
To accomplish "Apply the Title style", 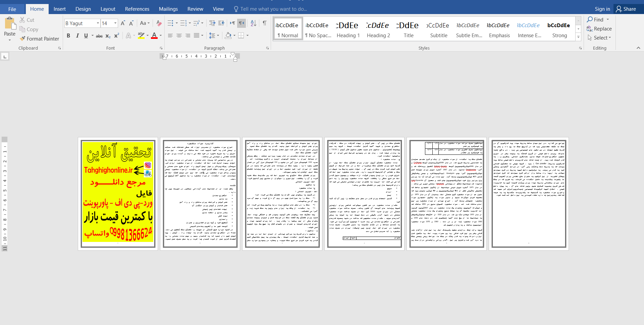I will tap(408, 29).
